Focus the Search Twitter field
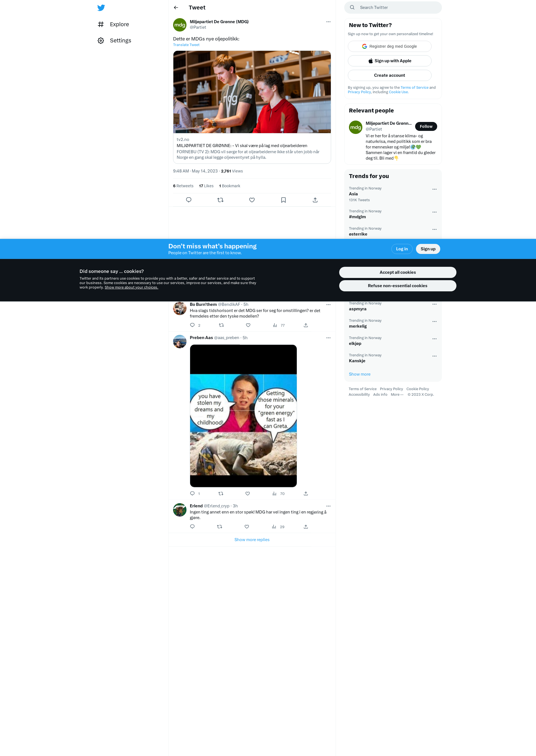Screen dimensions: 536x756 pos(393,8)
